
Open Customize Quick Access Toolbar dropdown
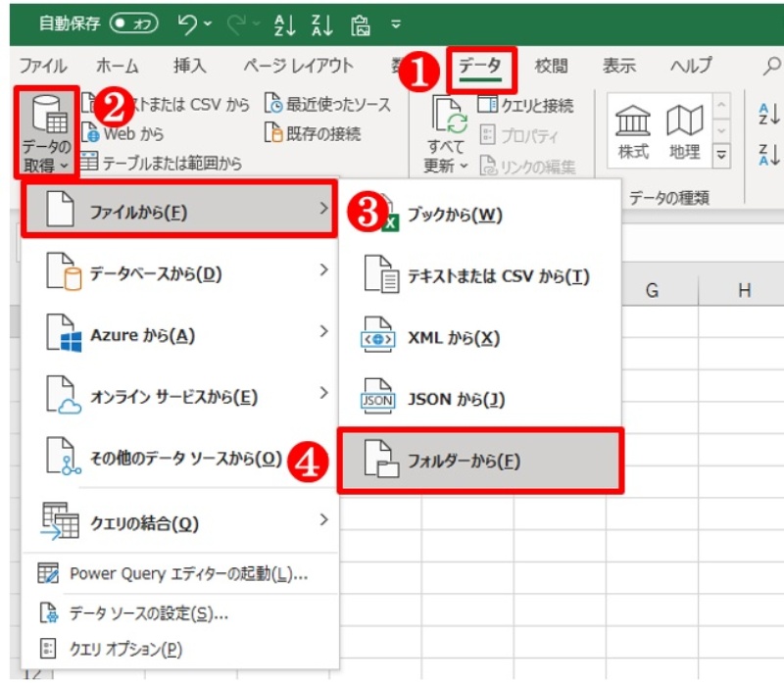(x=396, y=24)
